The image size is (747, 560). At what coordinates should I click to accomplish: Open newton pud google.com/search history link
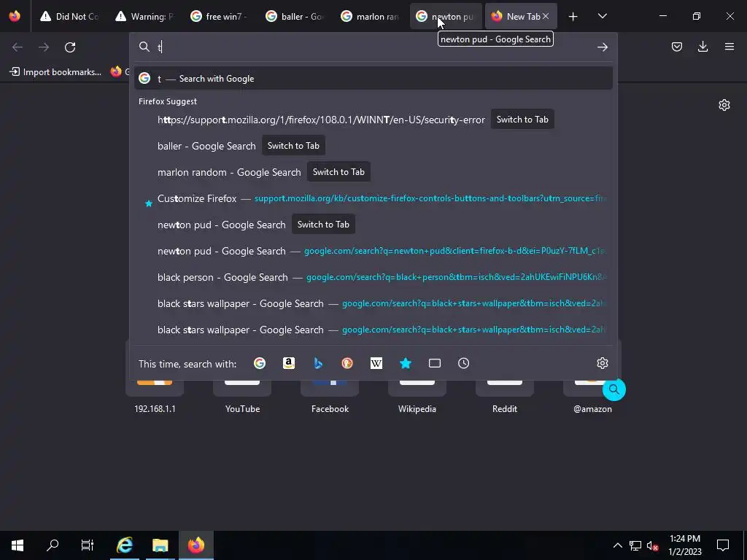[373, 251]
